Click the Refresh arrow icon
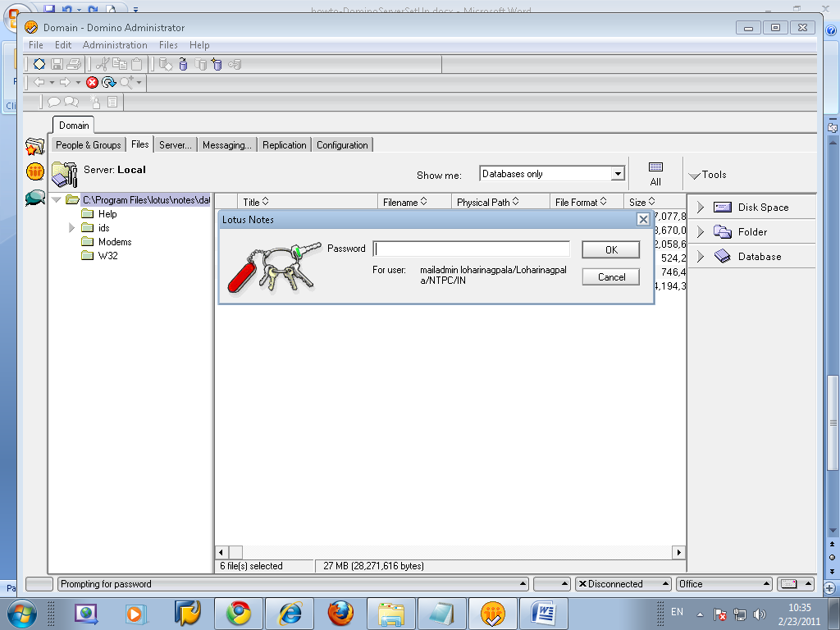 [109, 82]
